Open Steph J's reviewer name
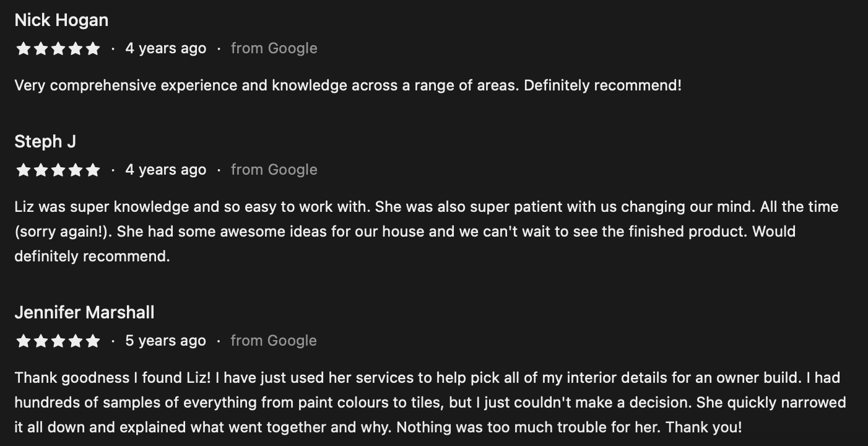The image size is (868, 446). pos(45,142)
